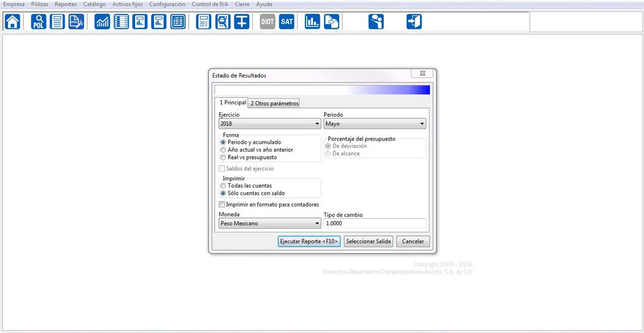Viewport: 644px width, 333px height.
Task: Click the POL edit pencil icon
Action: (x=76, y=22)
